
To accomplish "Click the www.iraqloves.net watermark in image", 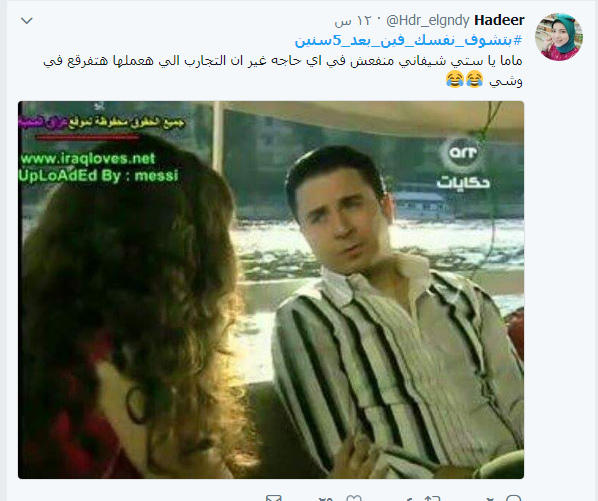I will 88,159.
